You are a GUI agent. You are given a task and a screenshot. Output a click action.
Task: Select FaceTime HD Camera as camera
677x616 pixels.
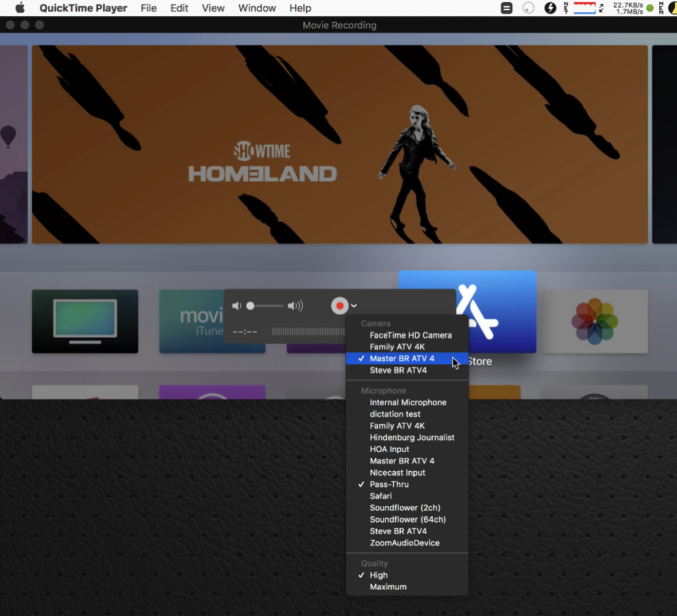click(410, 335)
